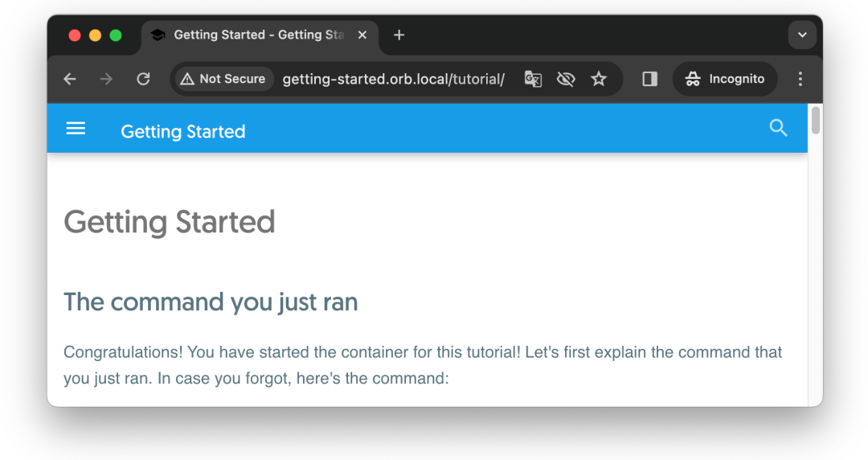Image resolution: width=868 pixels, height=460 pixels.
Task: Bookmark this page with the star
Action: click(x=599, y=79)
